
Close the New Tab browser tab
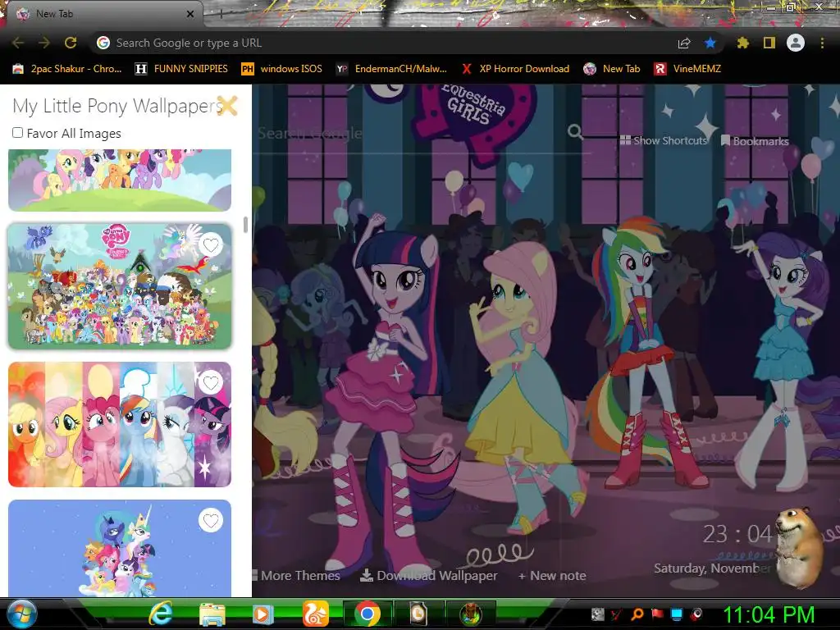pyautogui.click(x=190, y=14)
